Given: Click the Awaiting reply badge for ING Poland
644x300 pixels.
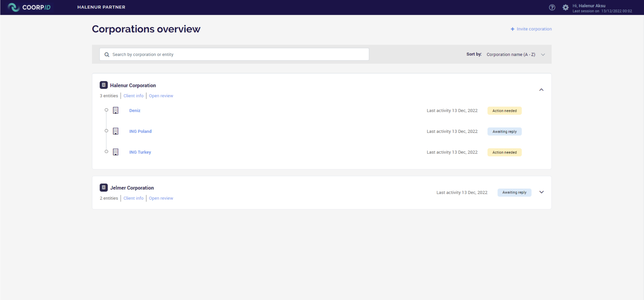Looking at the screenshot, I should pos(504,132).
